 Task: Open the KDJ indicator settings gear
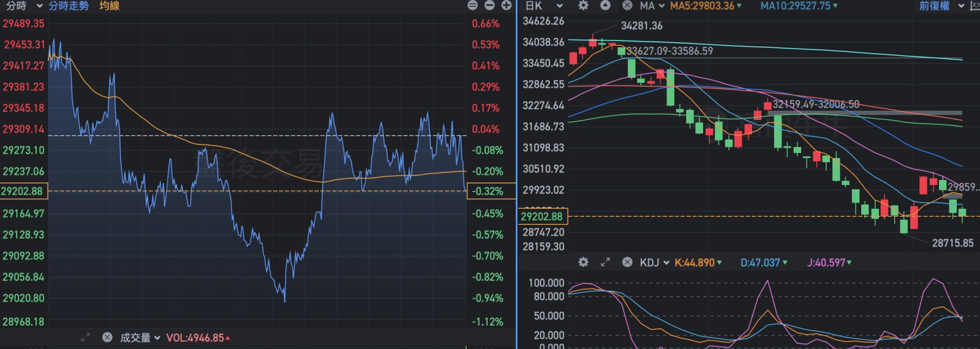click(x=583, y=262)
